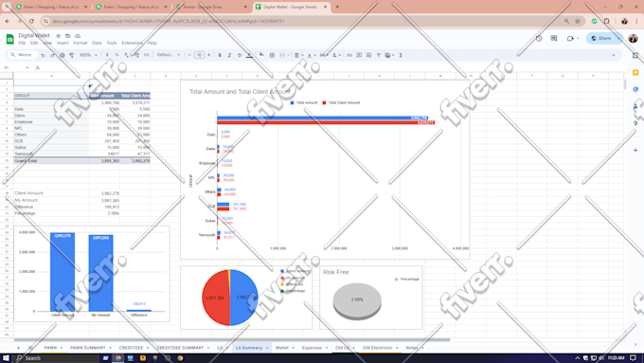Star the Digital Wallet document
Screen dimensions: 644x363
[x=59, y=36]
